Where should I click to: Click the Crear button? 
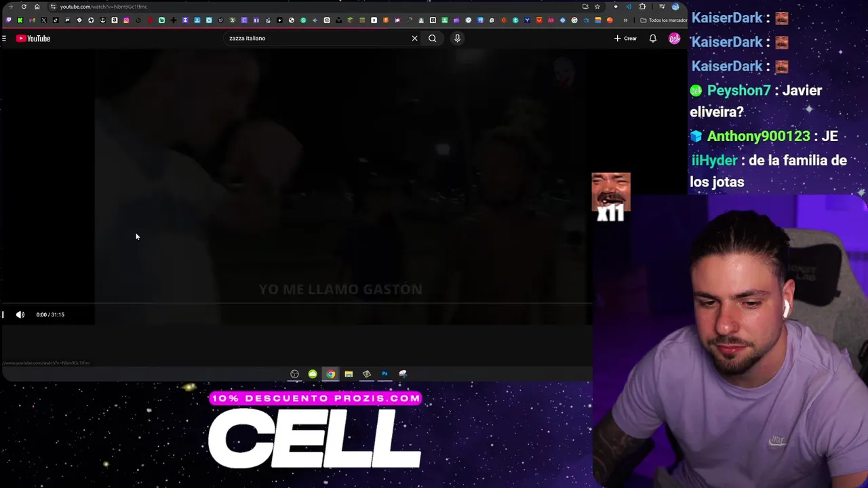pyautogui.click(x=625, y=39)
